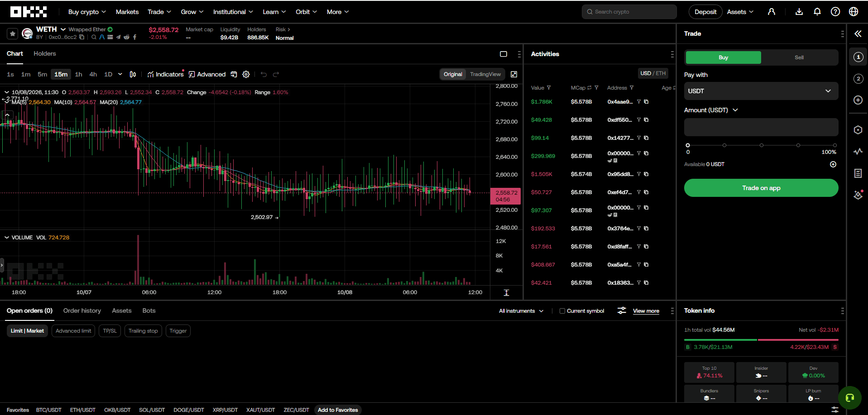Open the notifications bell
The width and height of the screenshot is (868, 415).
click(817, 12)
